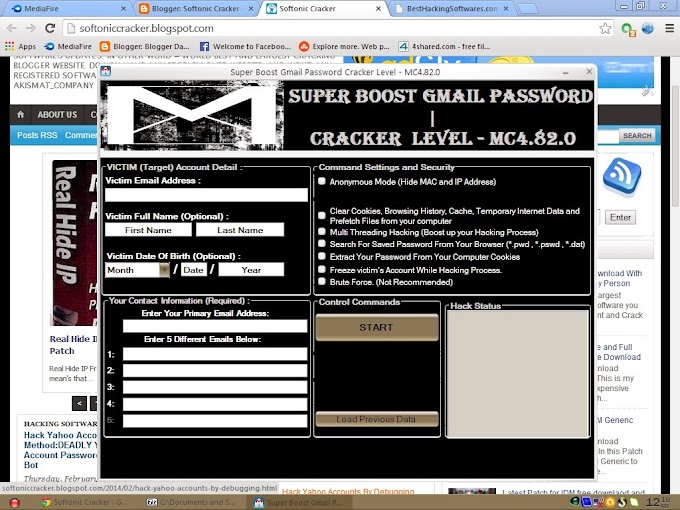This screenshot has height=510, width=680.
Task: Click the blog home icon in navigation
Action: [x=20, y=114]
